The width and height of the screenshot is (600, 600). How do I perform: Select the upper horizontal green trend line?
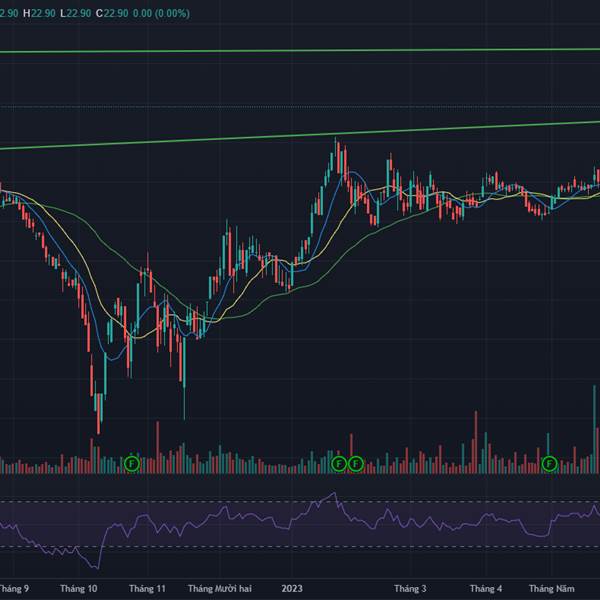(300, 51)
